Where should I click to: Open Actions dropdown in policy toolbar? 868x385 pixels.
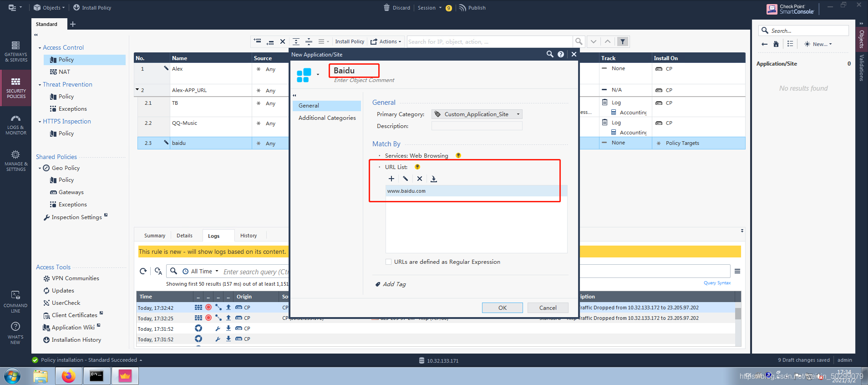[386, 41]
